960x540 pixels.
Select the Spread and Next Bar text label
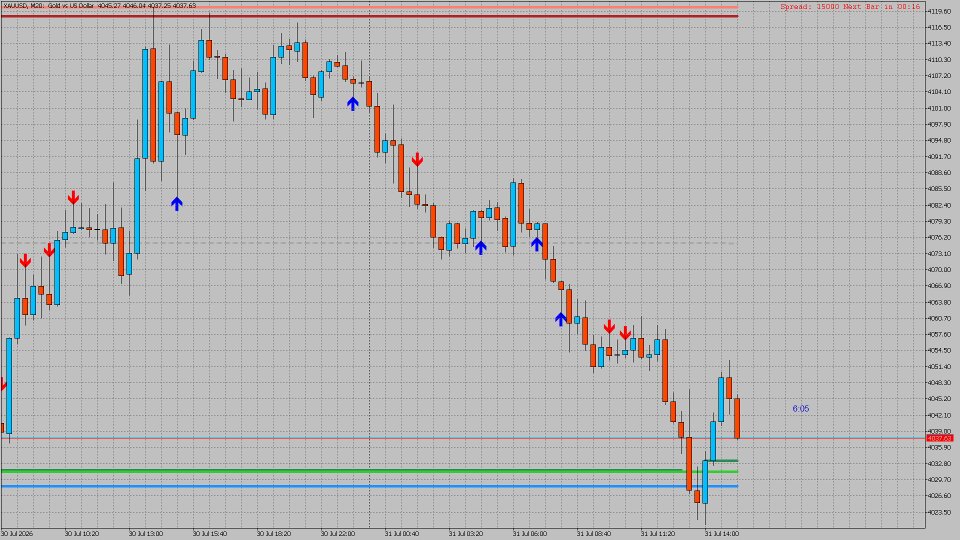[850, 6]
